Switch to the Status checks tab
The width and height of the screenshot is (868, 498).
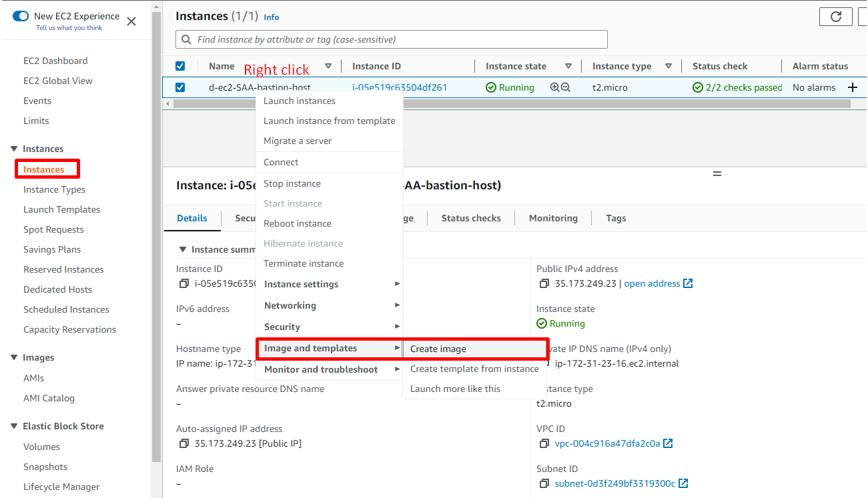pyautogui.click(x=471, y=218)
